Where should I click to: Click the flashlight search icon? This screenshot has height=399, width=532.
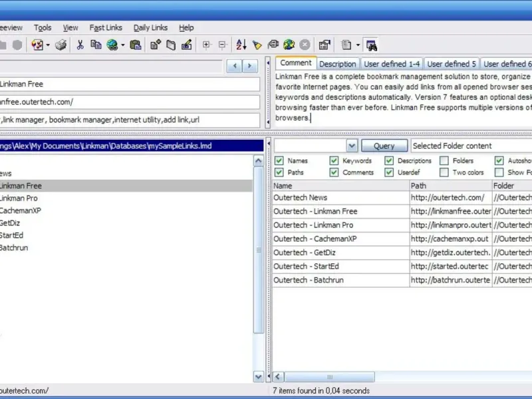pos(257,45)
